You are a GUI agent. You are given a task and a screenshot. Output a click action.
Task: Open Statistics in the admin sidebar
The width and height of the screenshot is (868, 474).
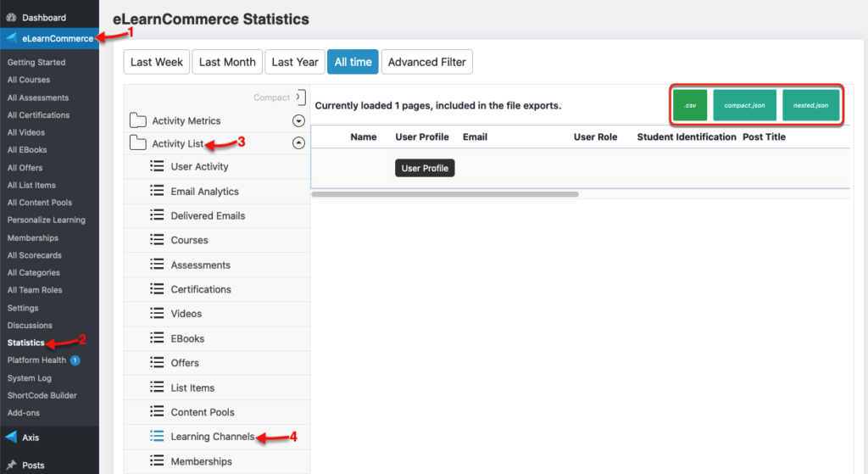pos(26,343)
